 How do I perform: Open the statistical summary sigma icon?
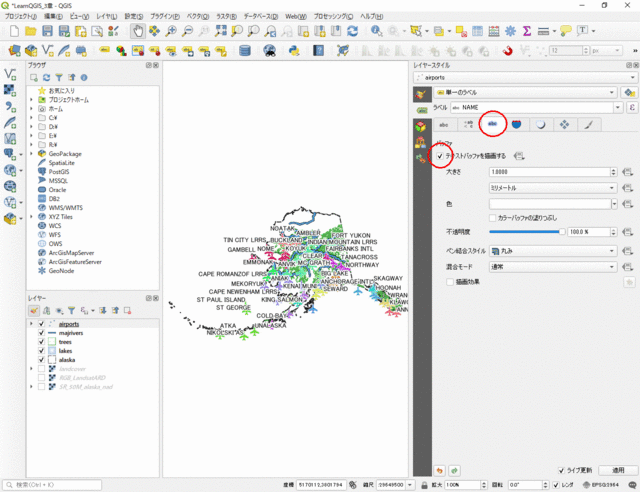527,31
